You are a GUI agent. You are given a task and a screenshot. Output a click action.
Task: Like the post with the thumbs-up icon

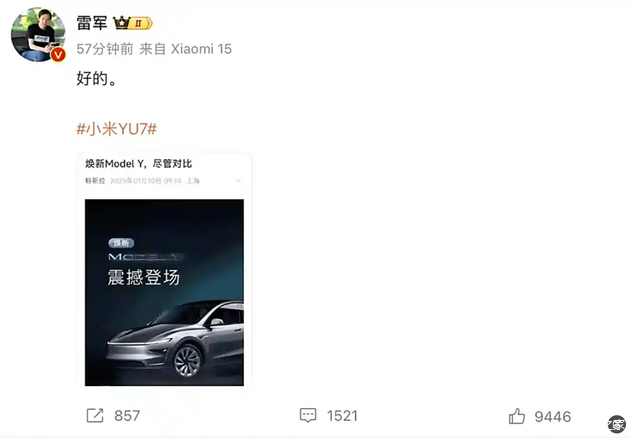[x=517, y=416]
